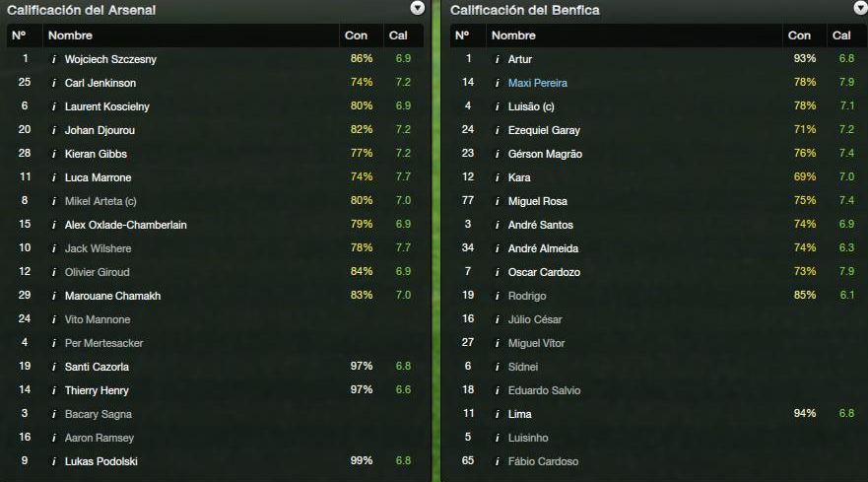Select Gérson Magrão player row

(658, 154)
